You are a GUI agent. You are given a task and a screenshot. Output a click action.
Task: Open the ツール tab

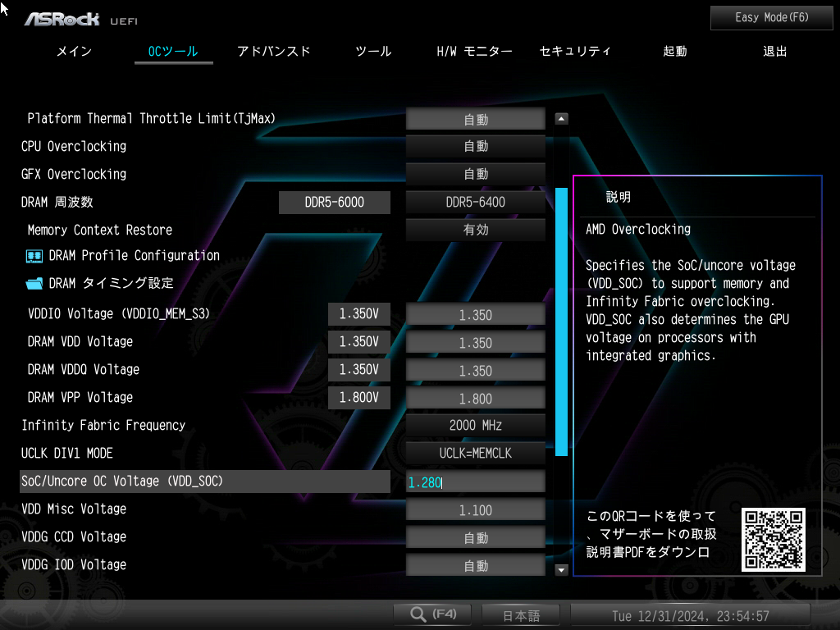[373, 52]
